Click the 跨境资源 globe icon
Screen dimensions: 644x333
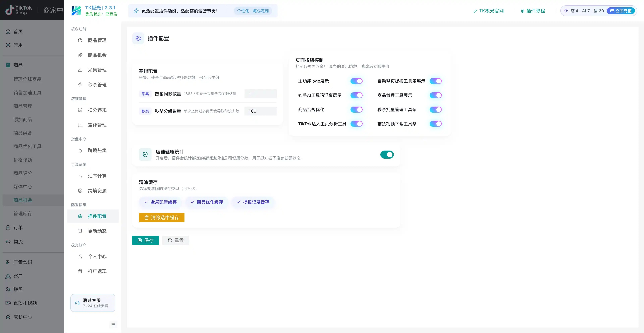coord(80,191)
